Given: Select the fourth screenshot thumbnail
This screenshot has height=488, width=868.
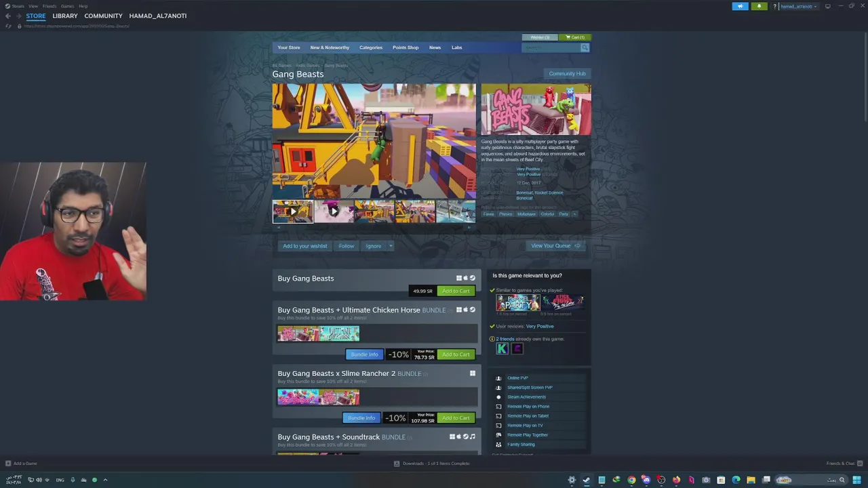Looking at the screenshot, I should click(415, 211).
